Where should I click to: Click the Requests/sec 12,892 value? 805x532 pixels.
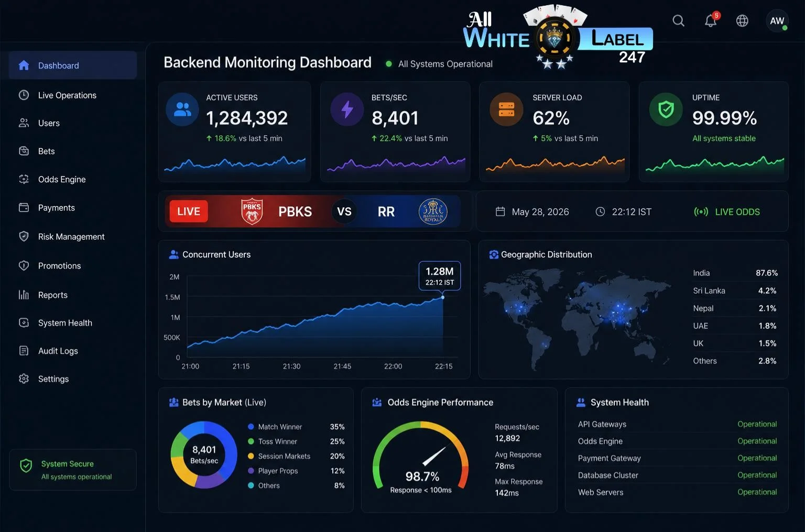coord(507,438)
